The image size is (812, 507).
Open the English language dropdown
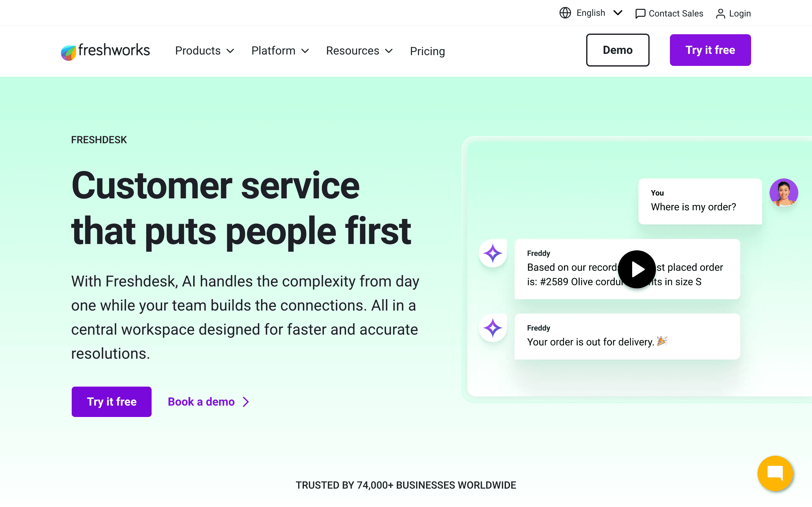pos(591,13)
